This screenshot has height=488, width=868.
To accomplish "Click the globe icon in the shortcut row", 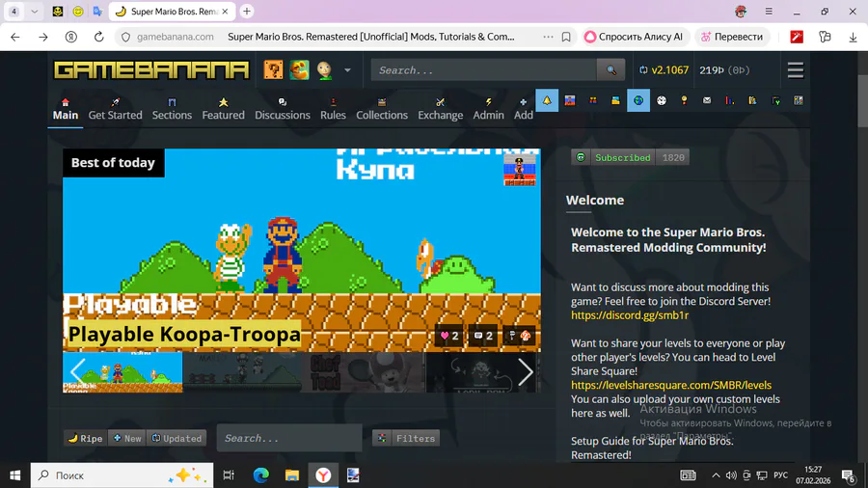I will point(638,100).
